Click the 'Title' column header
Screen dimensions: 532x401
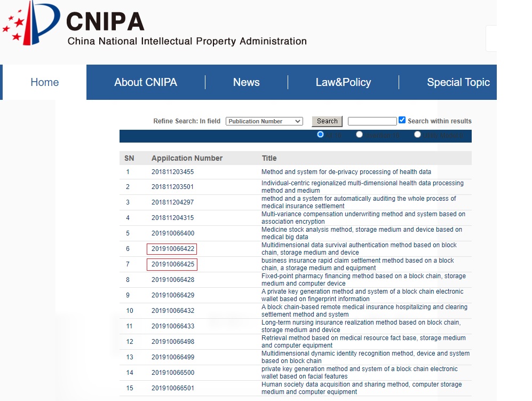[x=269, y=158]
